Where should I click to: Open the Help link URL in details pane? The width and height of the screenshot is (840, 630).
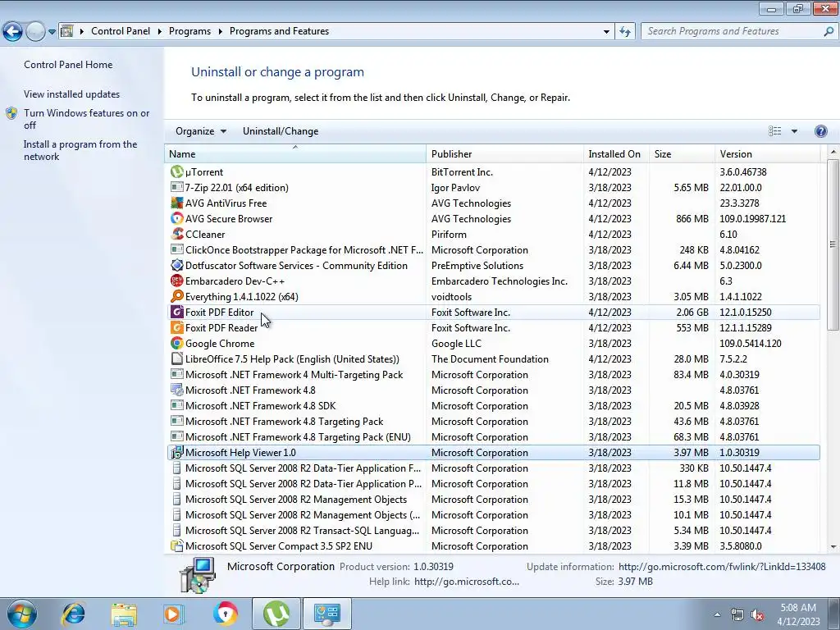tap(467, 582)
